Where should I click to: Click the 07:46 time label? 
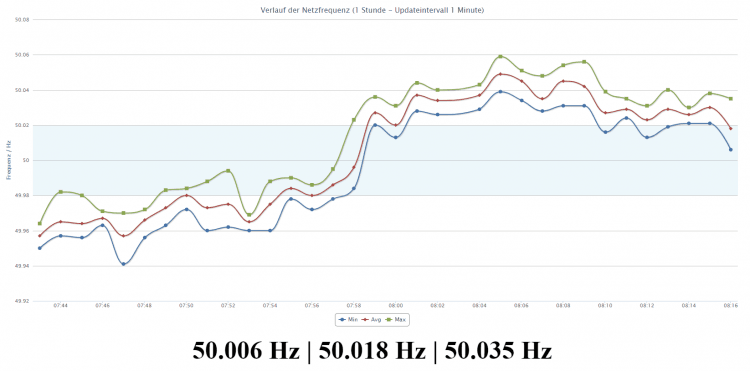pos(102,305)
